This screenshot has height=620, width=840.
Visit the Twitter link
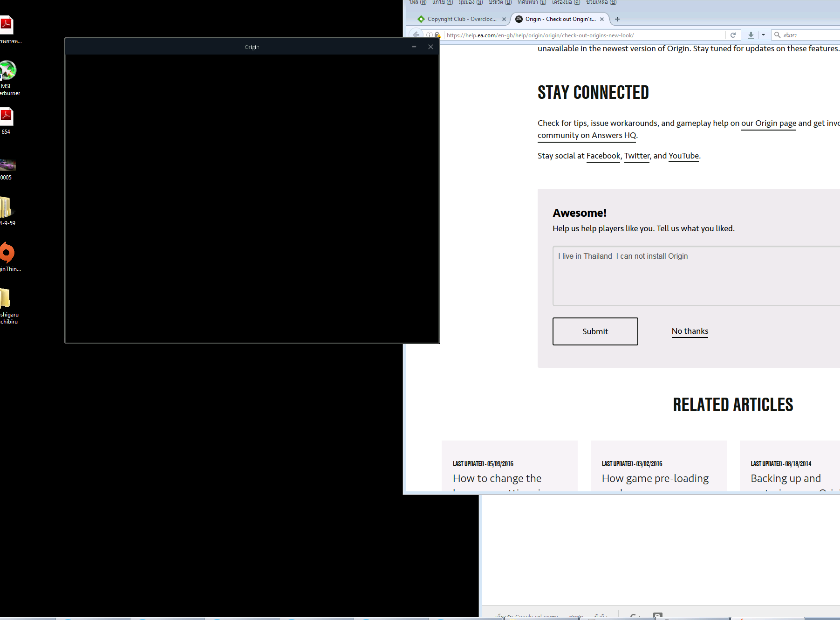point(637,156)
